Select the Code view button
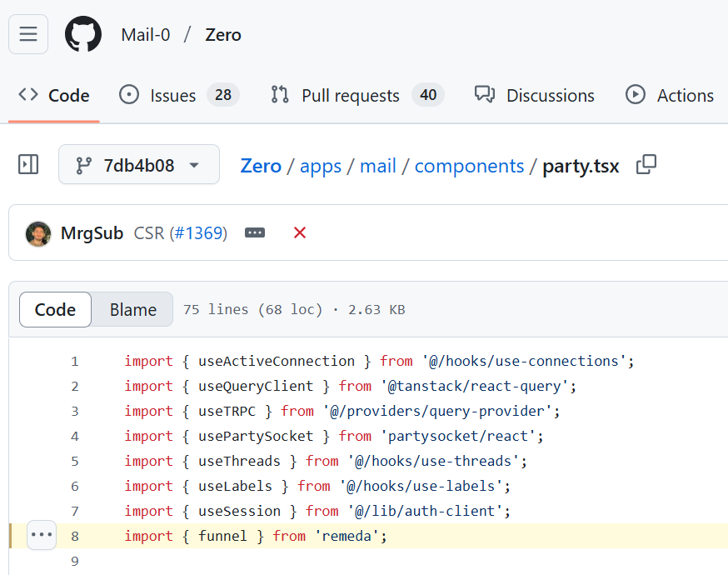The width and height of the screenshot is (728, 575). (55, 310)
